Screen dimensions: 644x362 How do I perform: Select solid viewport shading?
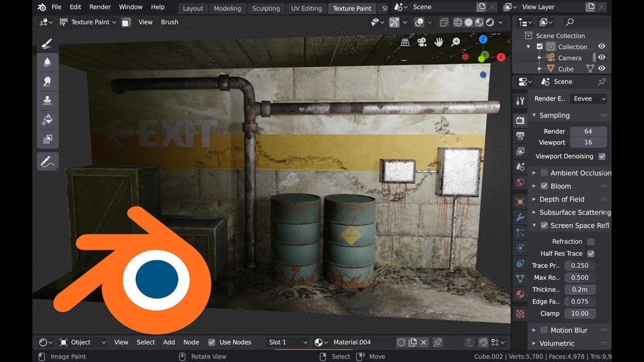468,22
